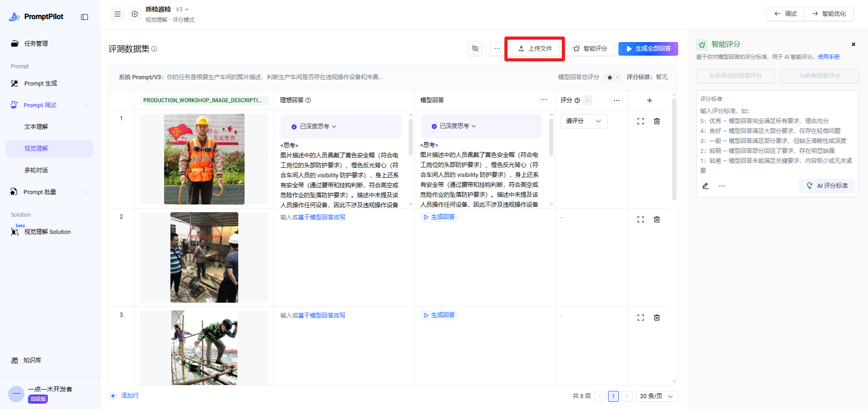Edit scoring criteria with pencil icon
This screenshot has height=409, width=868.
pos(705,186)
